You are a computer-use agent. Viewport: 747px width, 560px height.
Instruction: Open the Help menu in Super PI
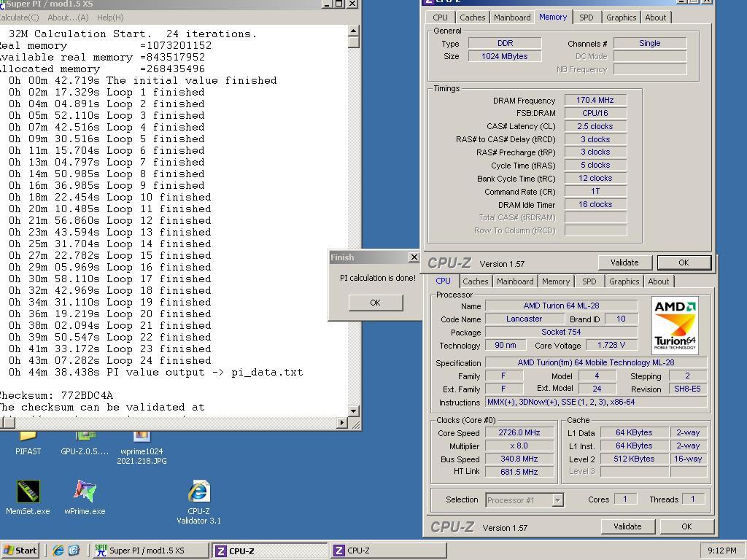point(110,17)
